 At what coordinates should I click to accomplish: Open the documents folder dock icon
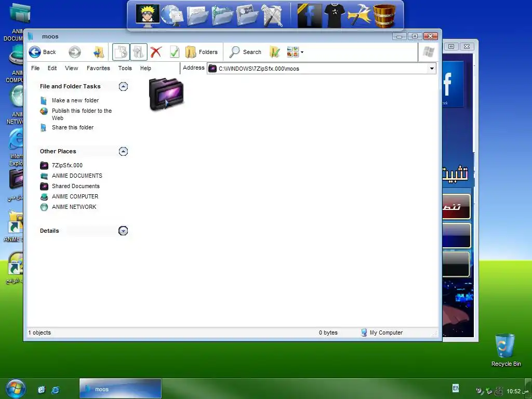point(197,16)
